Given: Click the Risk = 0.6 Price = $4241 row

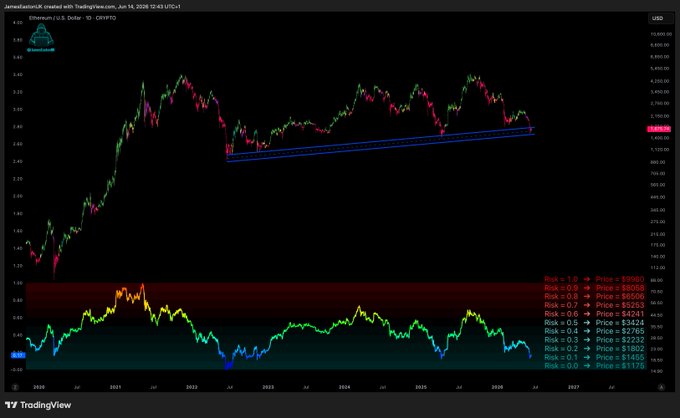Looking at the screenshot, I should tap(594, 314).
